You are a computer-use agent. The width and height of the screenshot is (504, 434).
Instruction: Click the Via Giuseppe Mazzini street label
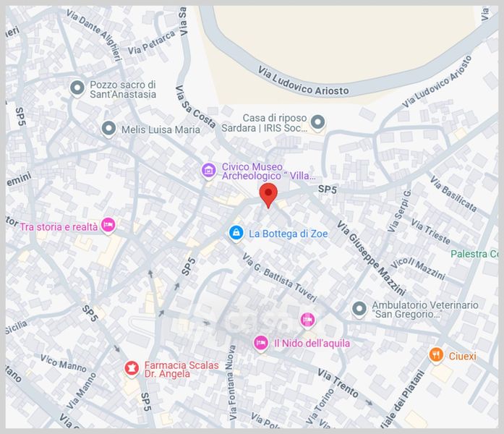coord(371,258)
